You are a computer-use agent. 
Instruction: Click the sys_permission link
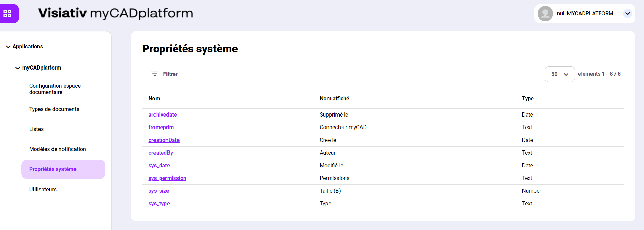coord(167,178)
